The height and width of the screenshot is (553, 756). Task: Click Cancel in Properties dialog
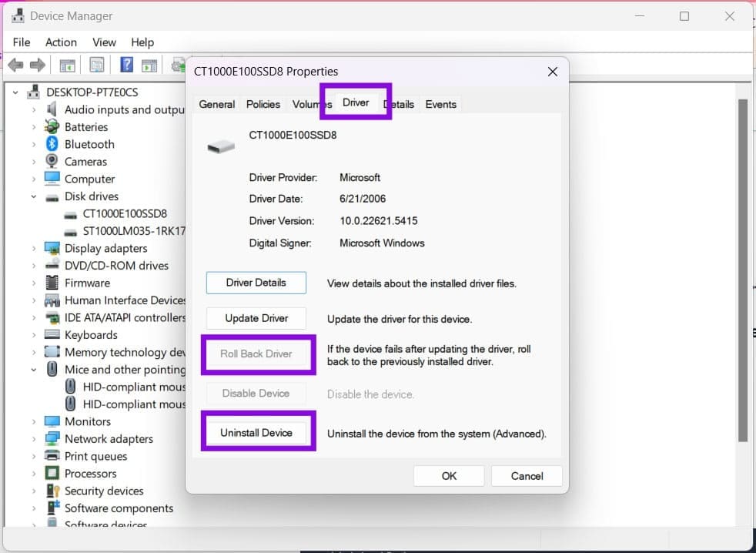point(527,476)
